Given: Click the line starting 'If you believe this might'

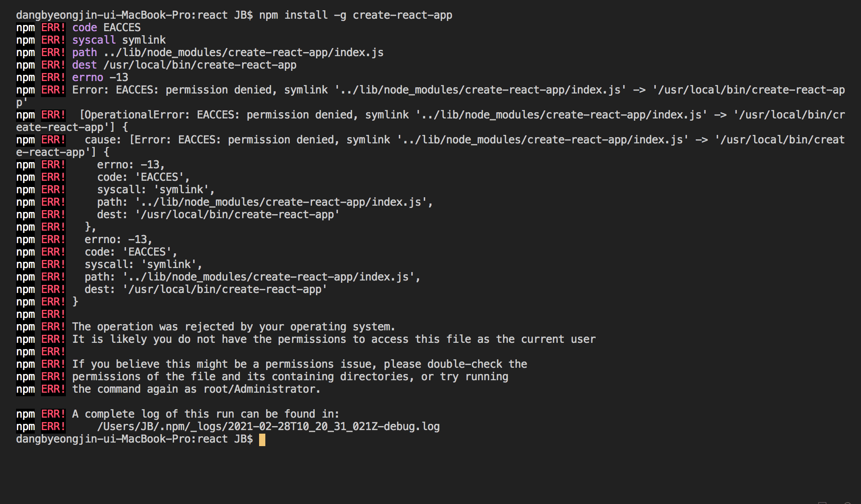Looking at the screenshot, I should click(x=299, y=364).
